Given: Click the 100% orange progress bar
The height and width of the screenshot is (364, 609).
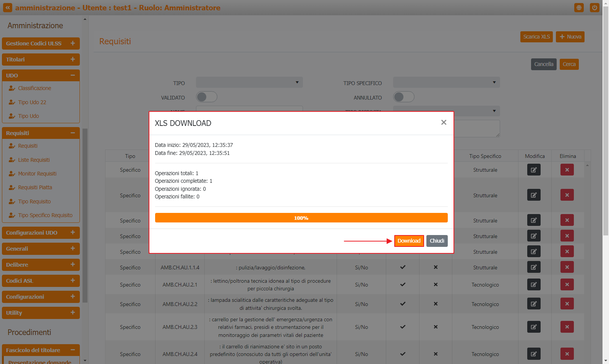Looking at the screenshot, I should tap(301, 218).
